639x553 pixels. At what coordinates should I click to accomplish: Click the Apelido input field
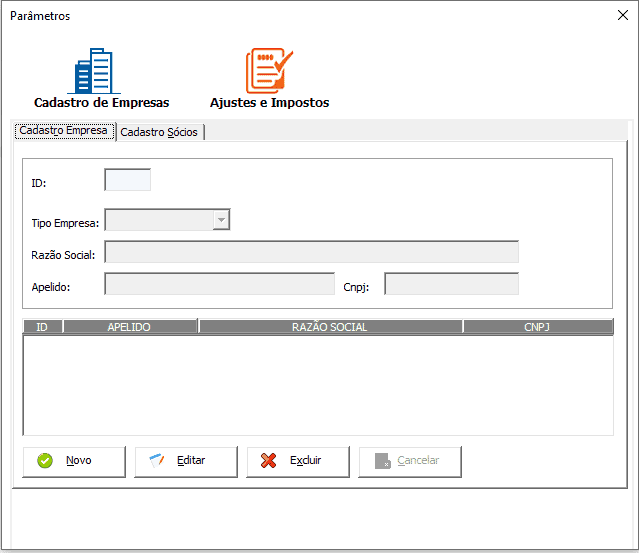tap(220, 284)
